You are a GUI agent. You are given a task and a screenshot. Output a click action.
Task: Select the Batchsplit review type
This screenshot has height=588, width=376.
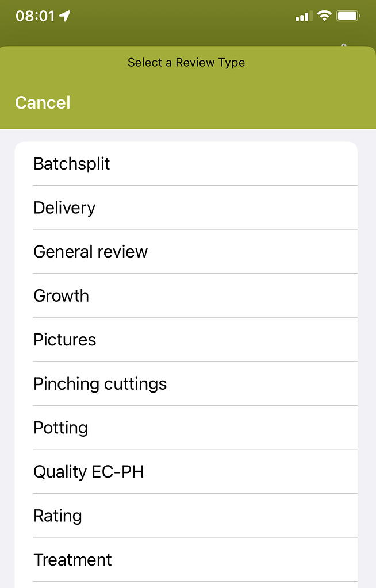pos(187,164)
